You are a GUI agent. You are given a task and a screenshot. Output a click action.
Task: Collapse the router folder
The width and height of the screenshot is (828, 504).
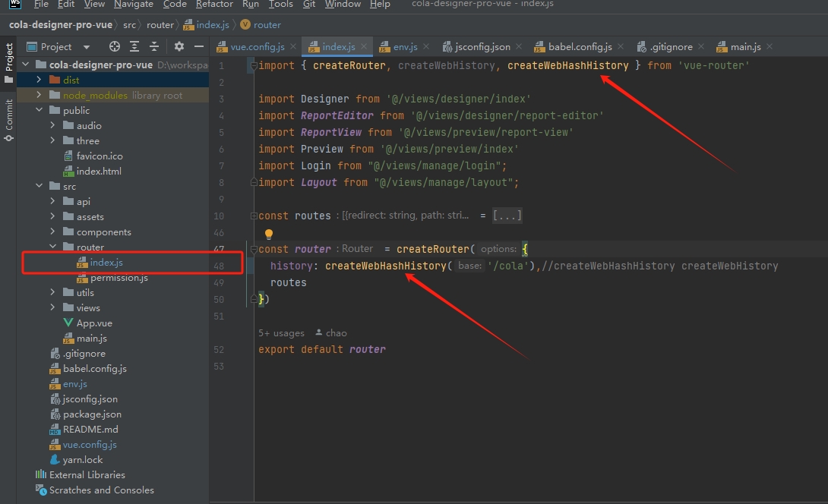tap(52, 247)
